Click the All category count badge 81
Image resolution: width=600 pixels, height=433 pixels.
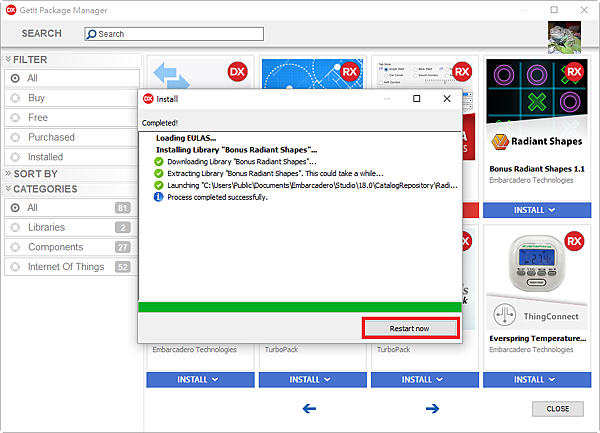point(123,208)
